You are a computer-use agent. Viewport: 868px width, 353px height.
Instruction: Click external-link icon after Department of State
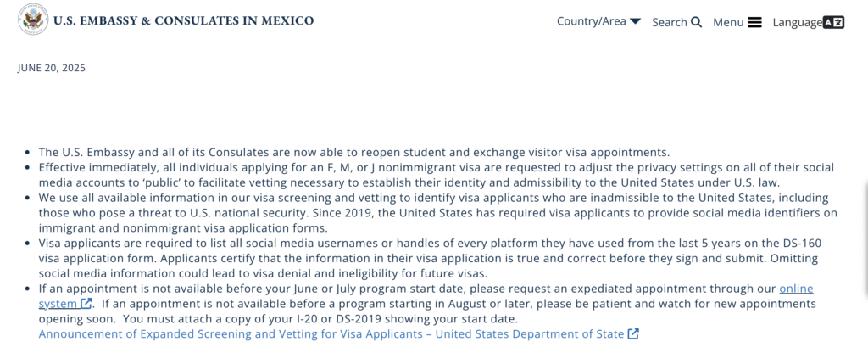tap(633, 334)
